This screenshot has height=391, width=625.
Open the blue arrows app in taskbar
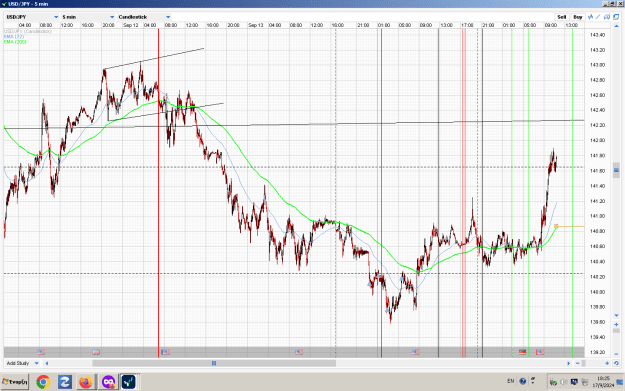click(x=65, y=382)
